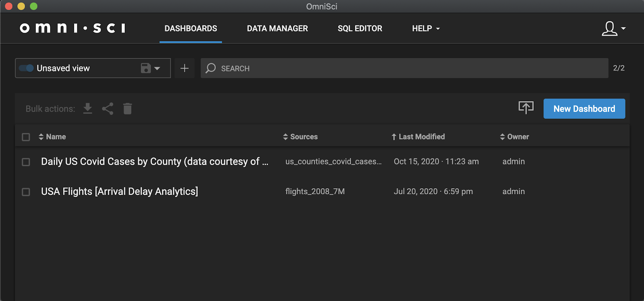The height and width of the screenshot is (301, 644).
Task: Click the Oct 15, 2020 modified date
Action: [436, 162]
